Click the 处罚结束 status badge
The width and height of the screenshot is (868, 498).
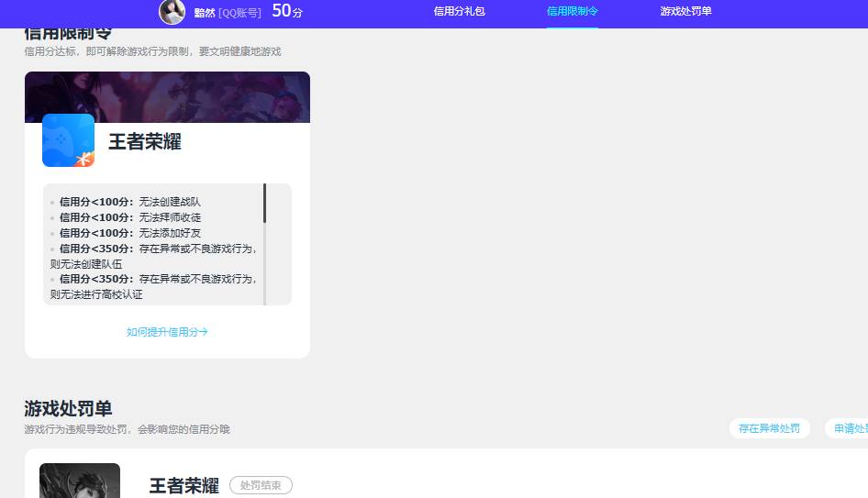click(x=261, y=485)
